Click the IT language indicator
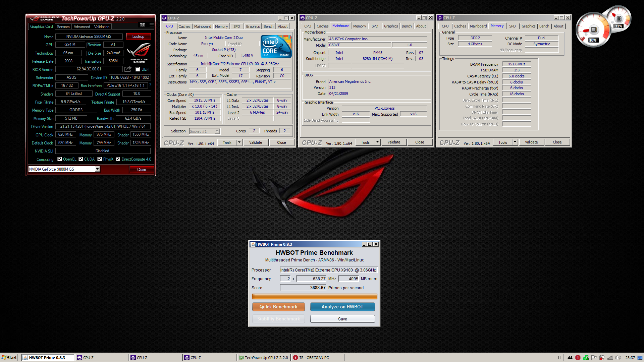The image size is (644, 362). click(x=559, y=358)
